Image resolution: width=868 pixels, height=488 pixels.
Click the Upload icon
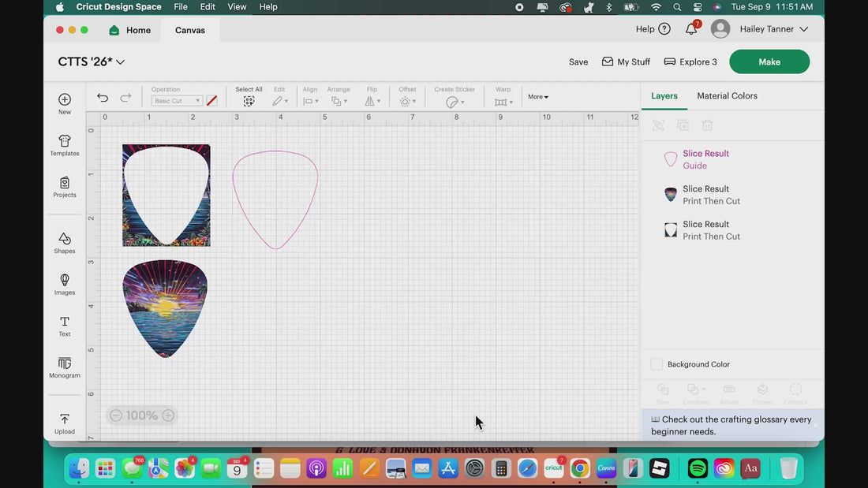coord(65,423)
